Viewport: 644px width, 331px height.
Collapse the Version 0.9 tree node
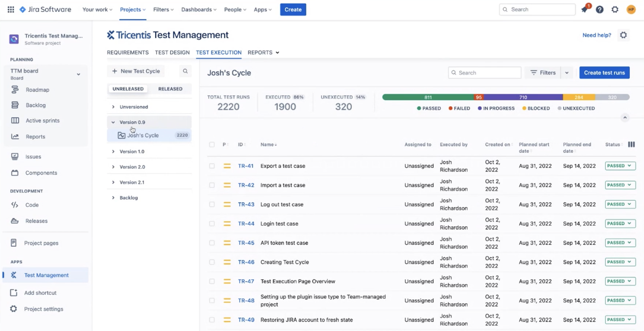coord(113,122)
